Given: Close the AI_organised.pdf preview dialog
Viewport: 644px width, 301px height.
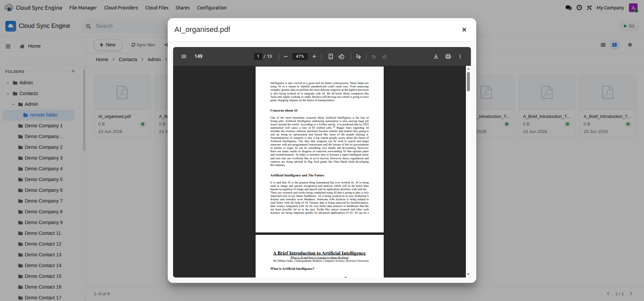Looking at the screenshot, I should 464,30.
